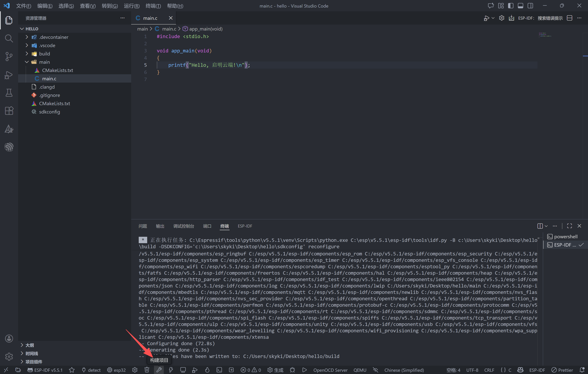Open notifications bell in status bar
This screenshot has width=588, height=374.
coord(582,370)
